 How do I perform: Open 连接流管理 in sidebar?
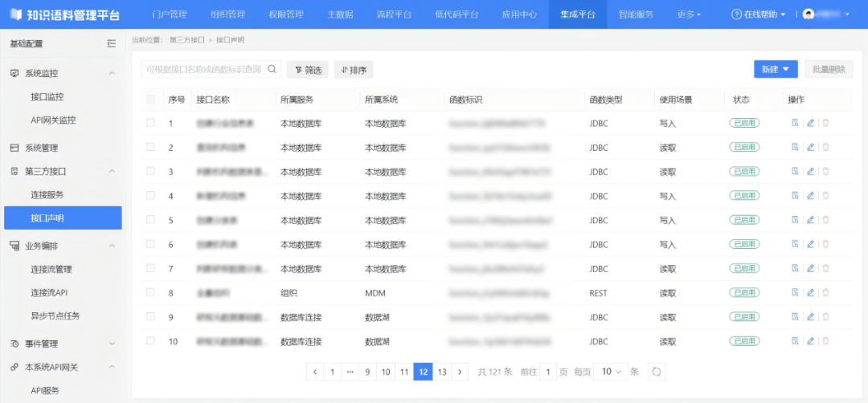click(51, 269)
